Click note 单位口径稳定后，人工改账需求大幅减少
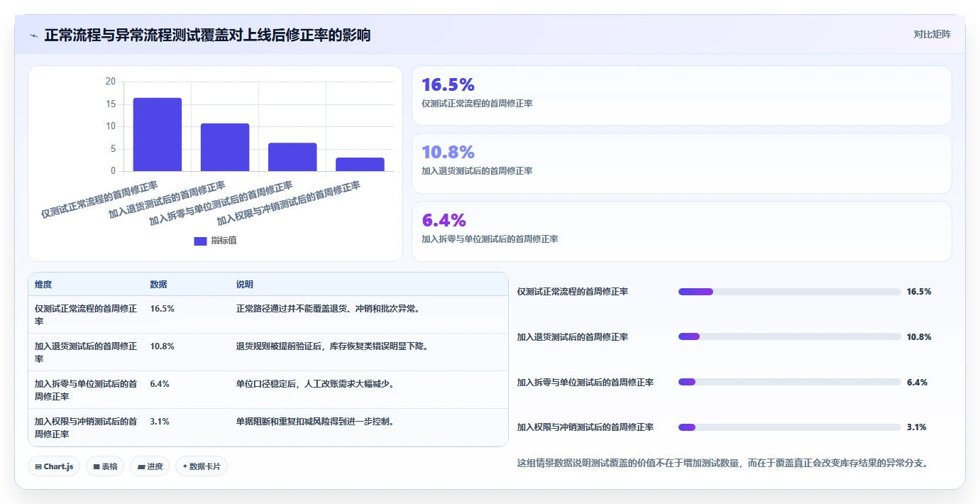This screenshot has width=980, height=504. click(316, 384)
